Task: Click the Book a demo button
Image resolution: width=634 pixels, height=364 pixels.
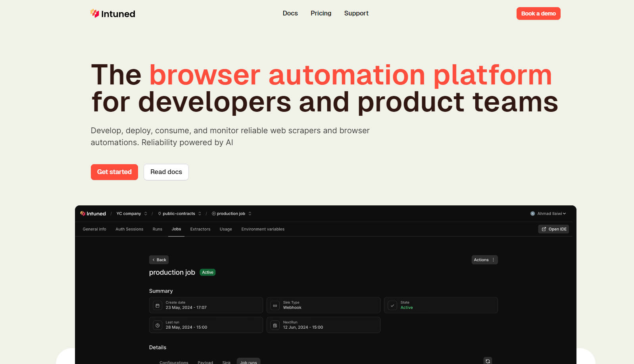Action: pyautogui.click(x=538, y=13)
